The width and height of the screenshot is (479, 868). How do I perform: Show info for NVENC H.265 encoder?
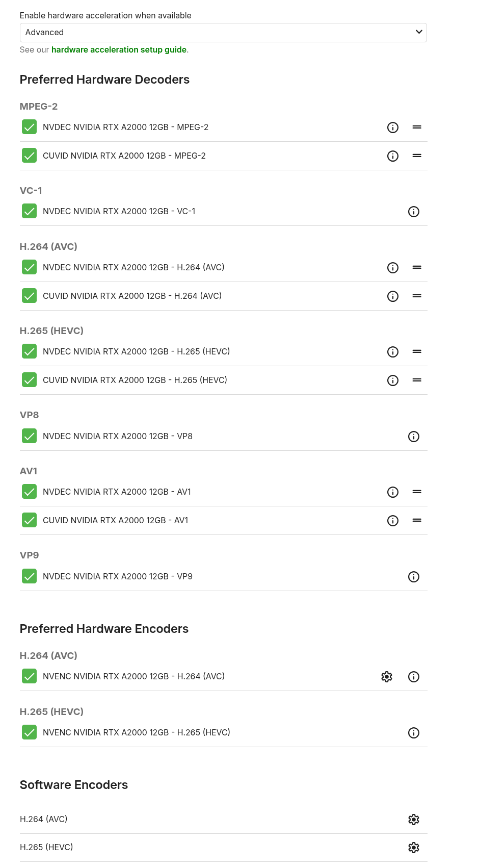[x=414, y=733]
